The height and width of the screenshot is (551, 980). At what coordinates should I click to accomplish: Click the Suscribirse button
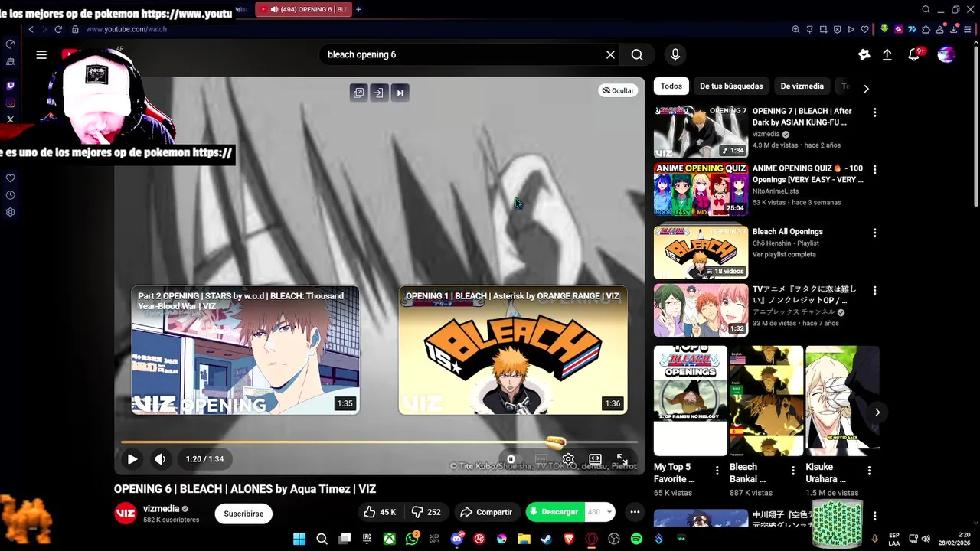pyautogui.click(x=243, y=514)
